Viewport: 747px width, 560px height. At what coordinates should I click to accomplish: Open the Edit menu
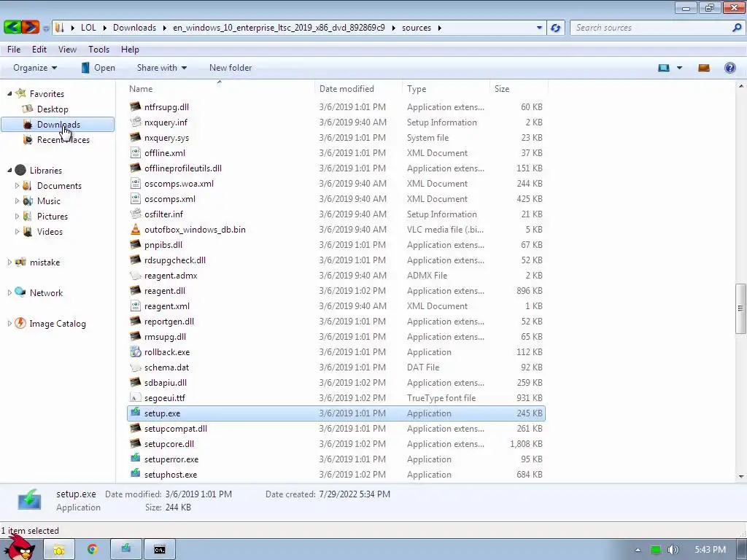[x=39, y=49]
